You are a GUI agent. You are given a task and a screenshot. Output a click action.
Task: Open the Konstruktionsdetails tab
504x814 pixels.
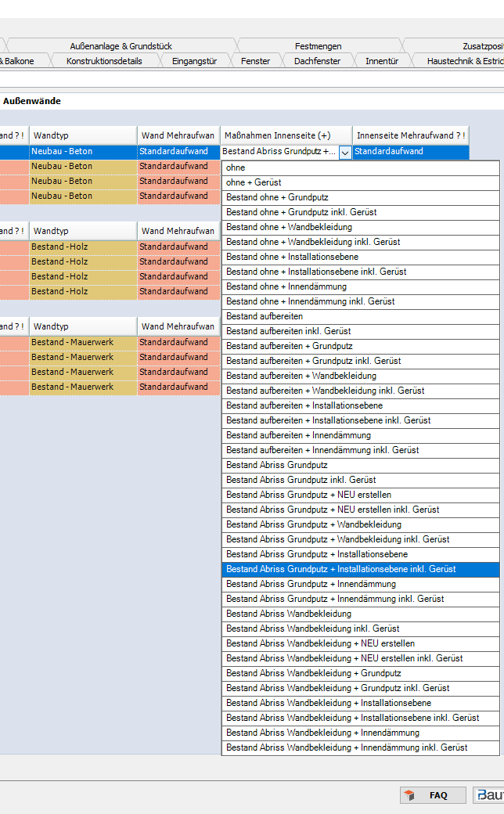tap(104, 61)
